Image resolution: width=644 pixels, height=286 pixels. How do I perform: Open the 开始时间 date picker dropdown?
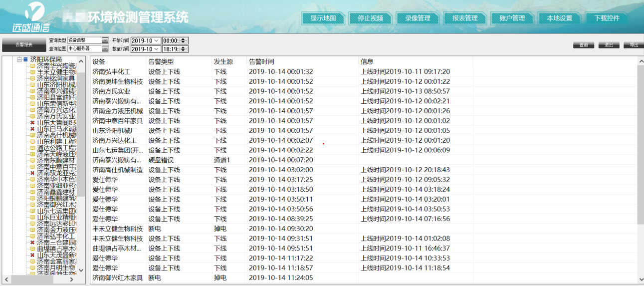coord(156,40)
